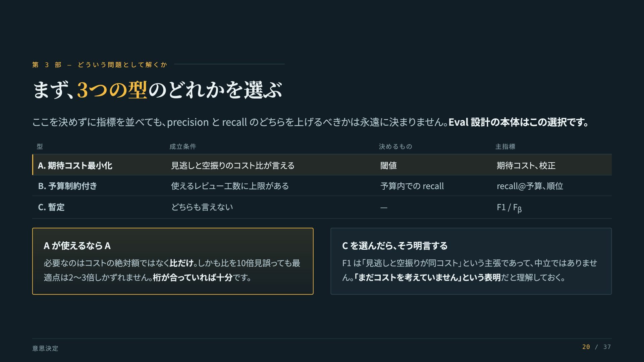Viewport: 644px width, 362px height.
Task: Click the footer label 意思決定
Action: click(x=45, y=348)
